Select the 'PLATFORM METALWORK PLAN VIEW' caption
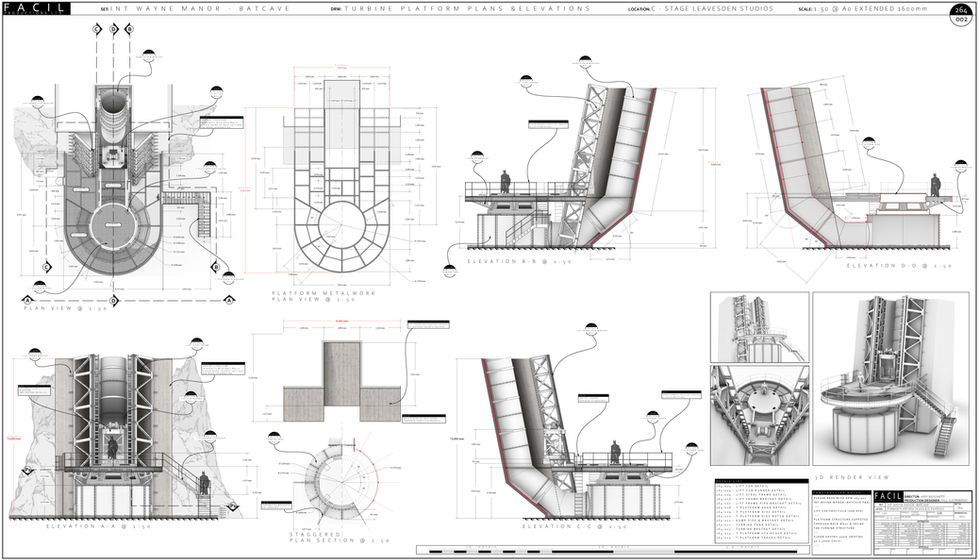 tap(324, 296)
